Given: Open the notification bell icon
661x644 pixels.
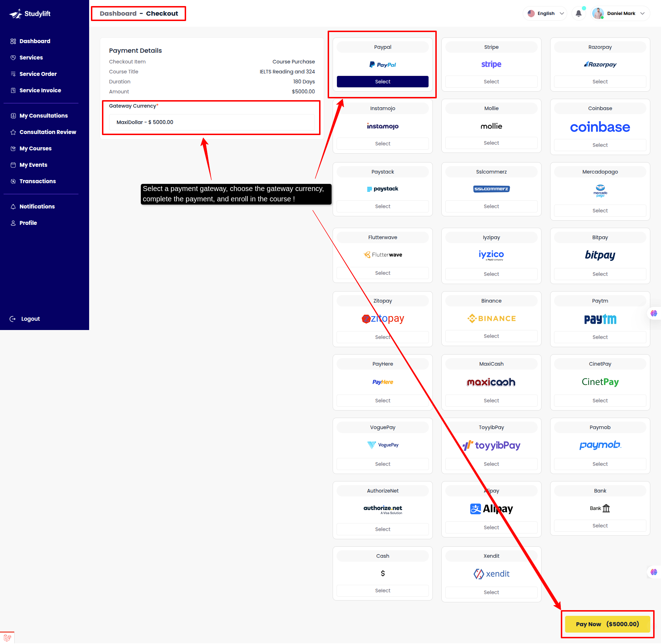Looking at the screenshot, I should pos(579,14).
